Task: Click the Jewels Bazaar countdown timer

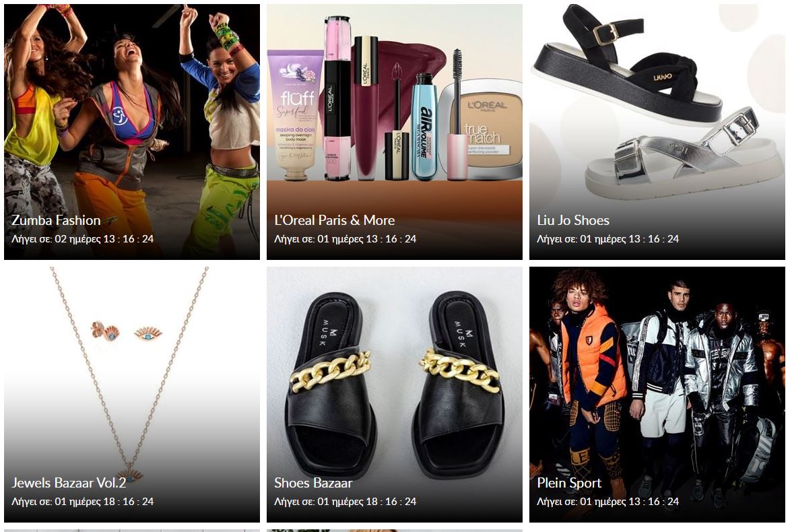Action: coord(82,502)
